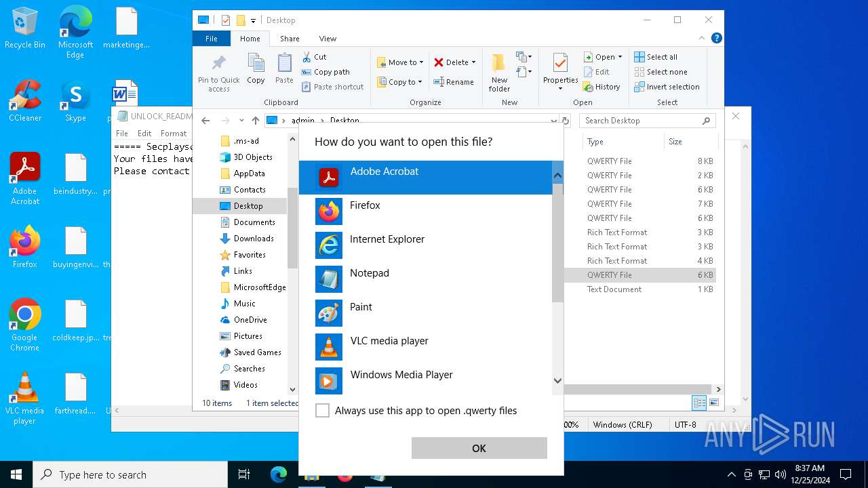Image resolution: width=868 pixels, height=488 pixels.
Task: Click the Rename ribbon button
Action: coord(454,82)
